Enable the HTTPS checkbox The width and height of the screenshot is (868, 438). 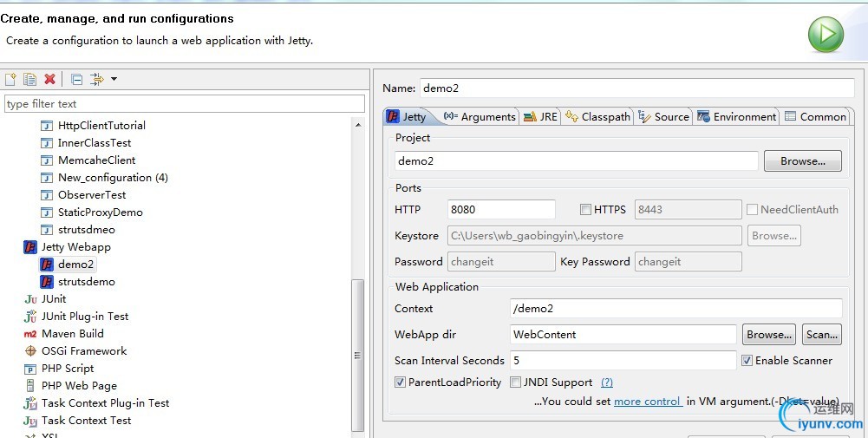(x=586, y=209)
